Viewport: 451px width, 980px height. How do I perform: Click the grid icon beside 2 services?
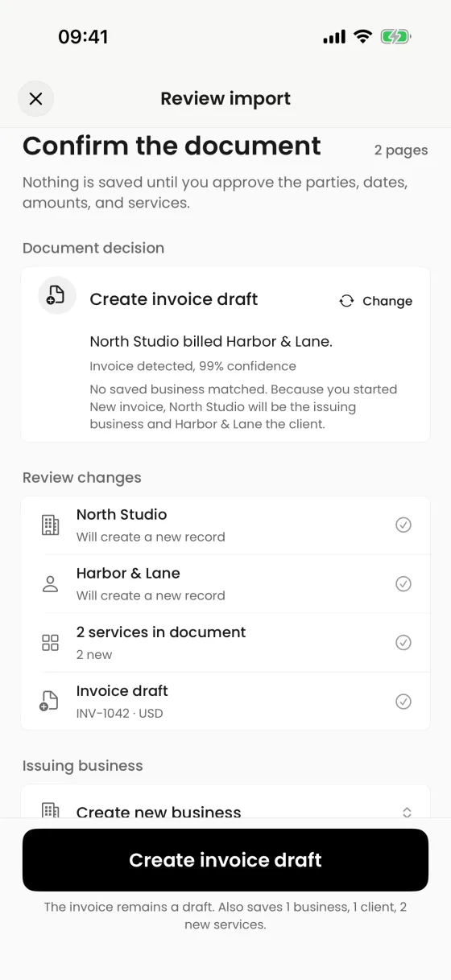(x=50, y=643)
